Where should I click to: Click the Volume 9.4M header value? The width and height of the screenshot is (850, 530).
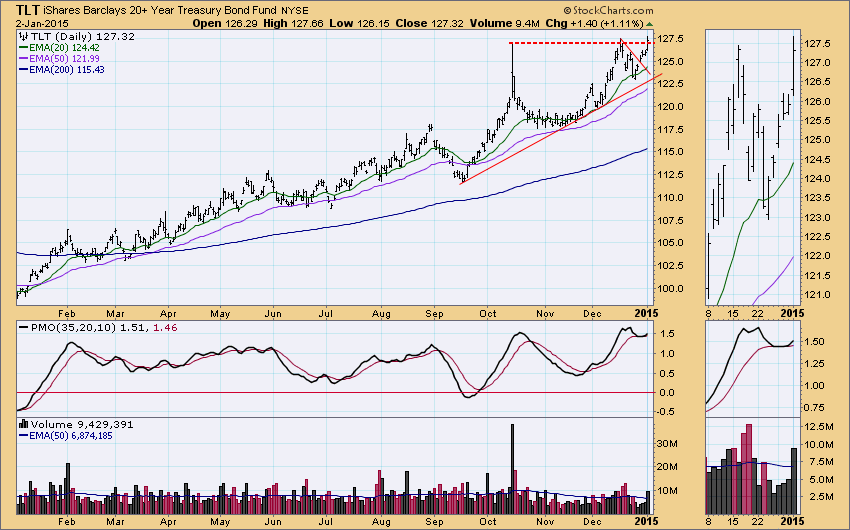(504, 23)
